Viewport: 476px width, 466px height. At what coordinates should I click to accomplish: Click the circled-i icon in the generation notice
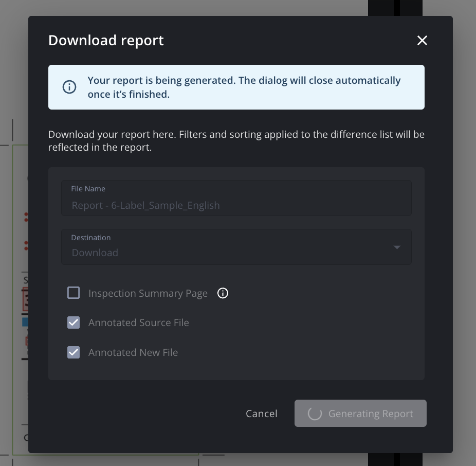pos(69,87)
